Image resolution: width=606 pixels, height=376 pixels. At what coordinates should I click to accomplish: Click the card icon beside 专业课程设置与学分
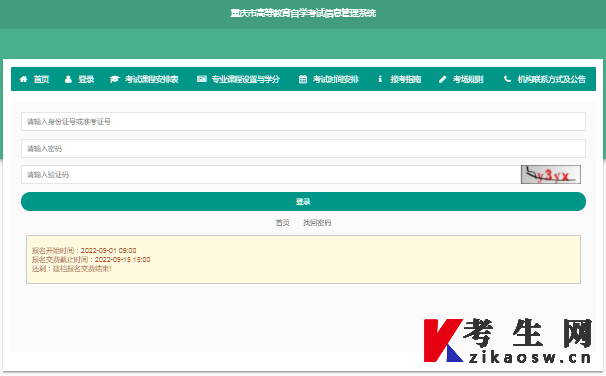(202, 79)
